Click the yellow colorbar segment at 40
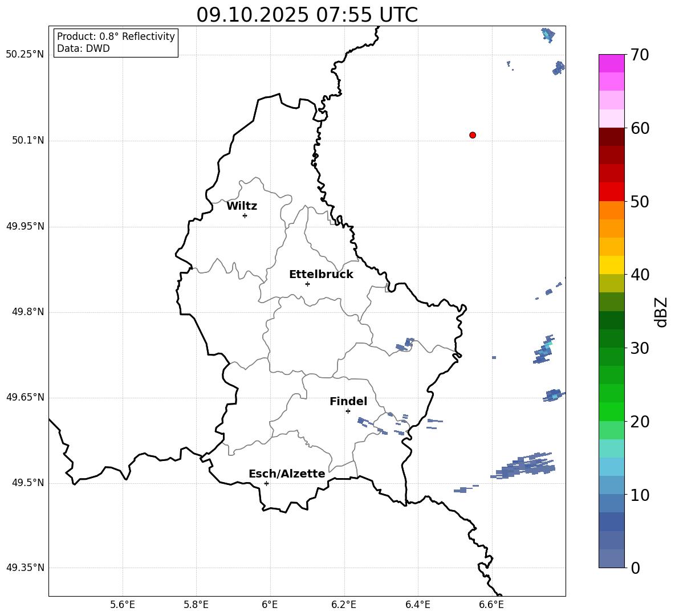Image resolution: width=675 pixels, height=616 pixels. pos(611,265)
